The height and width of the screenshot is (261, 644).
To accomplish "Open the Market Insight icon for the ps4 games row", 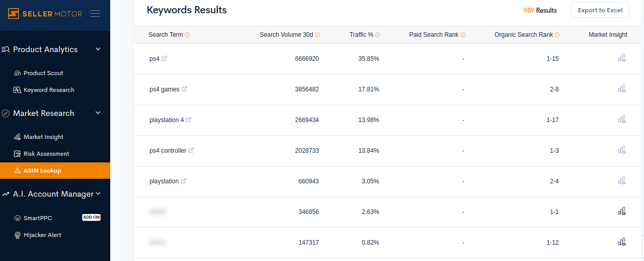I will coord(622,89).
